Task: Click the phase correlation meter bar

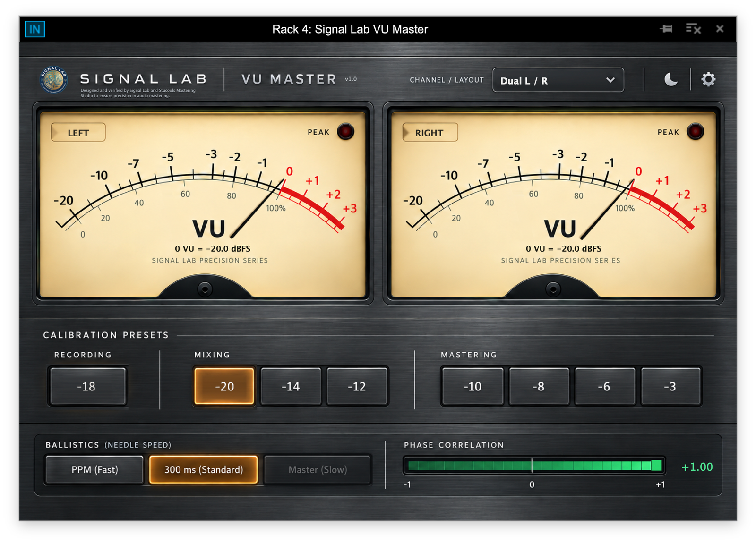Action: 534,466
